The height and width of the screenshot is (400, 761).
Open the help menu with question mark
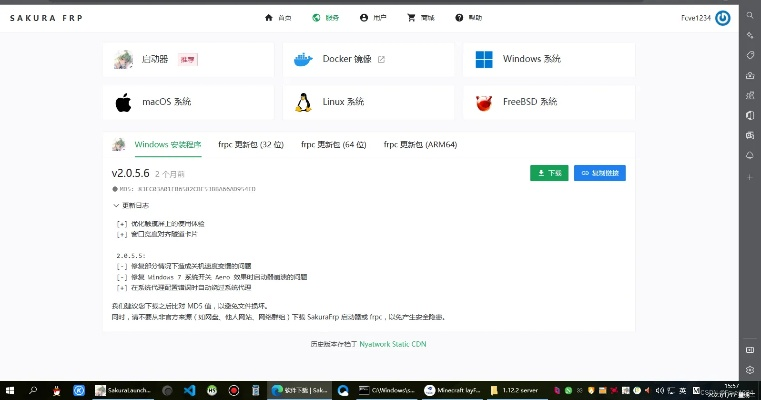click(x=468, y=17)
